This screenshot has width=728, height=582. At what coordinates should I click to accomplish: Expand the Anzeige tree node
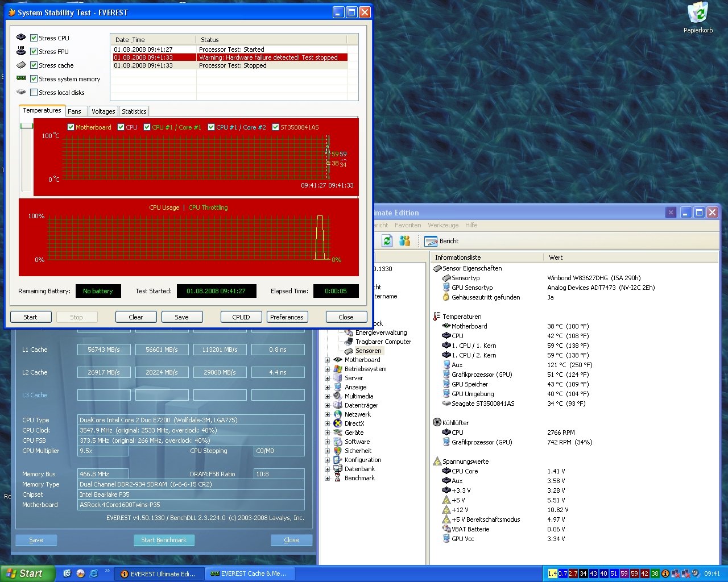327,387
